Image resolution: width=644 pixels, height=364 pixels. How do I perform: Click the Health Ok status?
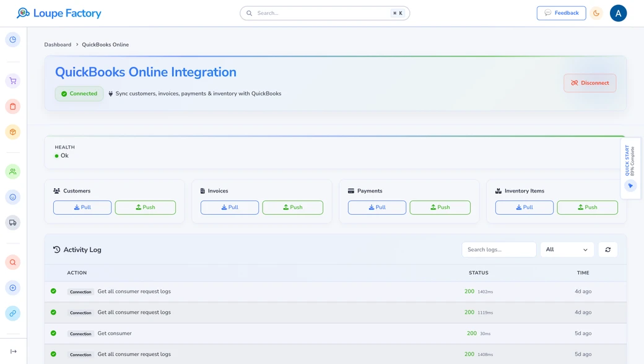coord(61,156)
